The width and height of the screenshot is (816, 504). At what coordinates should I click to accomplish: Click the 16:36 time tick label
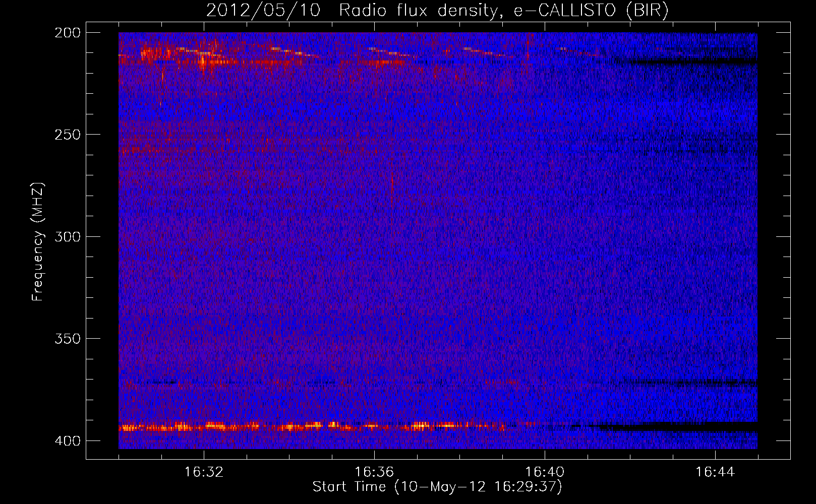(x=374, y=472)
